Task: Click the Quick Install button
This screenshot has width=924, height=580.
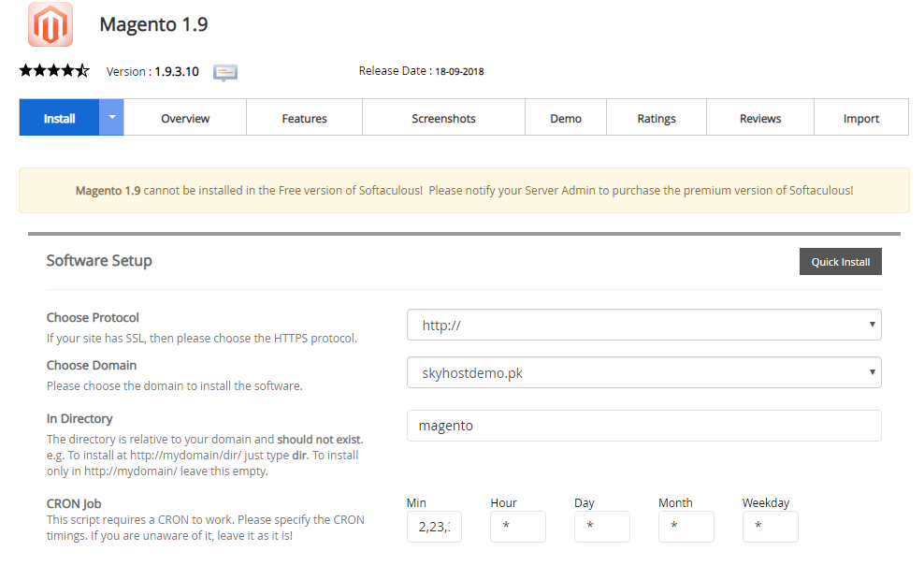Action: pyautogui.click(x=841, y=262)
